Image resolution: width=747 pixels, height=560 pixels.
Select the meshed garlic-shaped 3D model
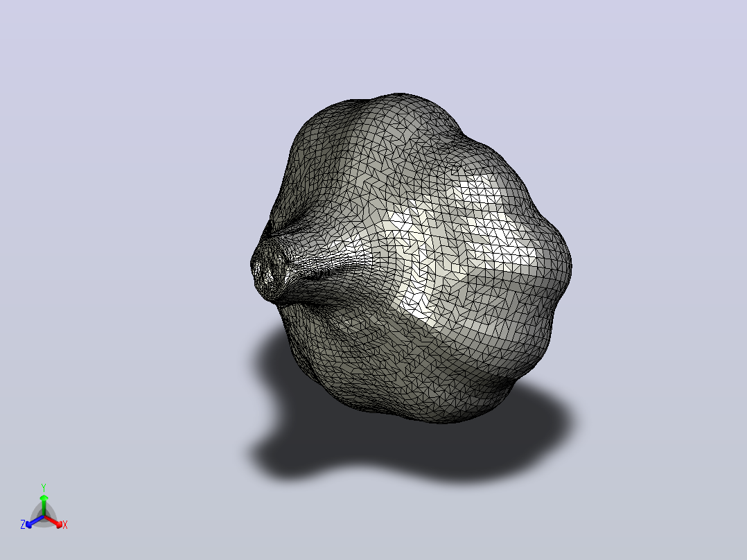tap(411, 259)
